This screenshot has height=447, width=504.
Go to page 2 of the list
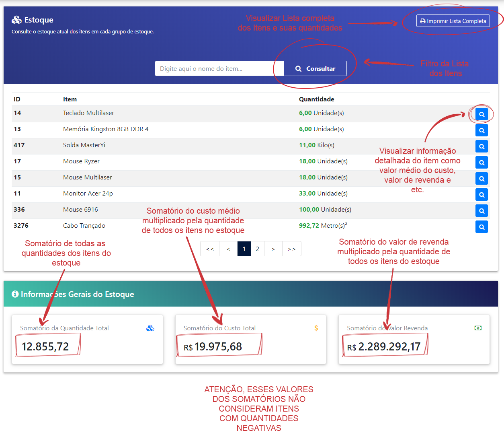pos(258,249)
